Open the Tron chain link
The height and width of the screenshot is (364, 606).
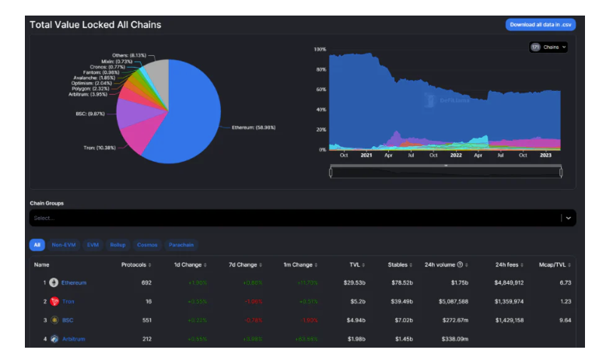pos(68,302)
